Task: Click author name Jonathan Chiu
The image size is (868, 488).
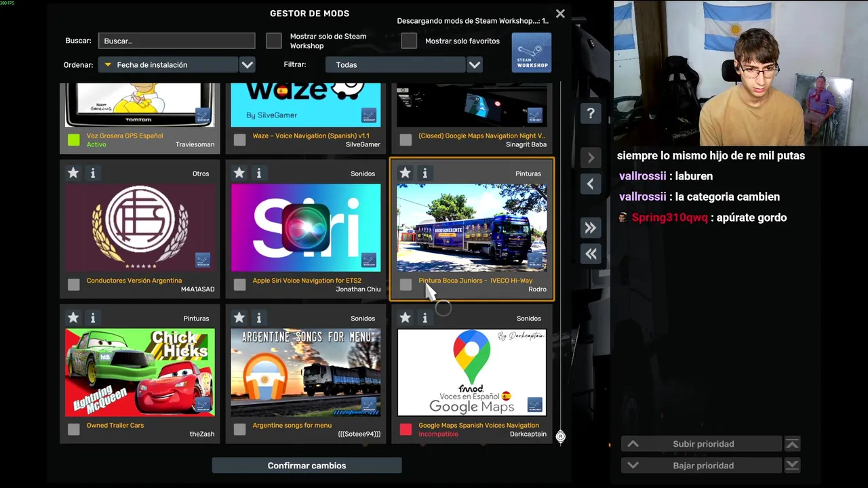Action: (358, 289)
